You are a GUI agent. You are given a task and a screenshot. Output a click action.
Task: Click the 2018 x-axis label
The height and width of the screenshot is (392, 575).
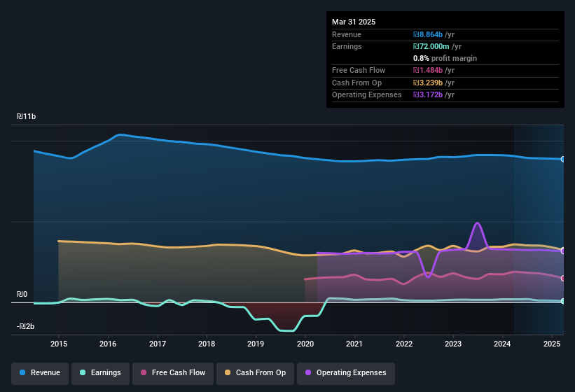pyautogui.click(x=207, y=344)
